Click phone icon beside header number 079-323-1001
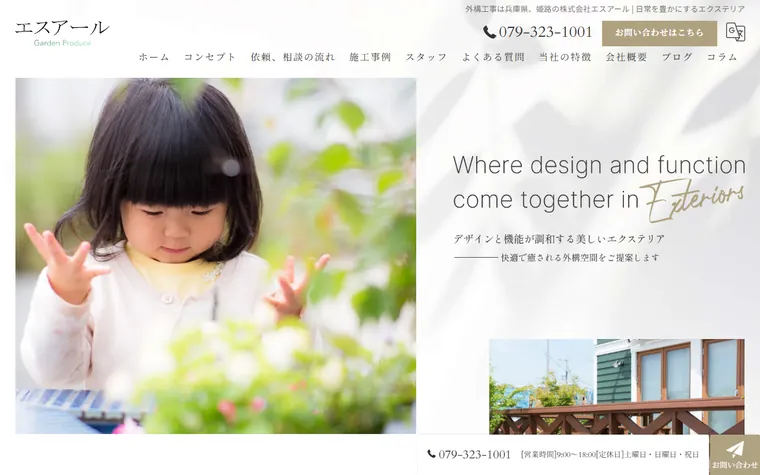760x475 pixels. pos(489,32)
